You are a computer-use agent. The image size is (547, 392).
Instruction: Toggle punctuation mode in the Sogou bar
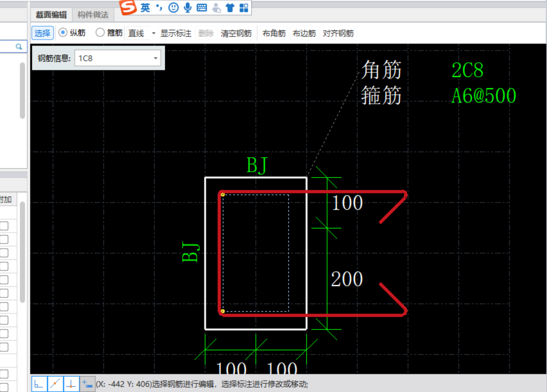click(159, 8)
